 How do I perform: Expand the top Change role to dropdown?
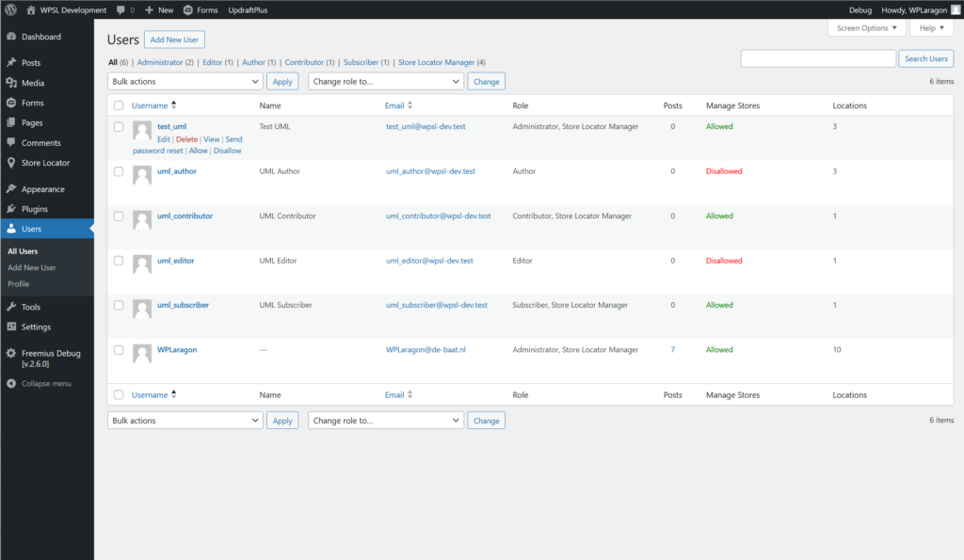(386, 82)
